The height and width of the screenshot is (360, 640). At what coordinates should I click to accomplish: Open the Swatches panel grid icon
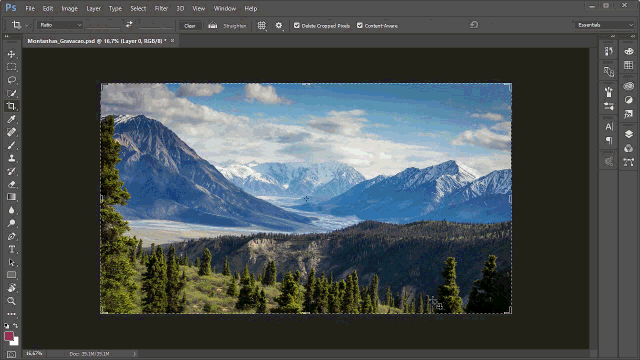click(629, 65)
